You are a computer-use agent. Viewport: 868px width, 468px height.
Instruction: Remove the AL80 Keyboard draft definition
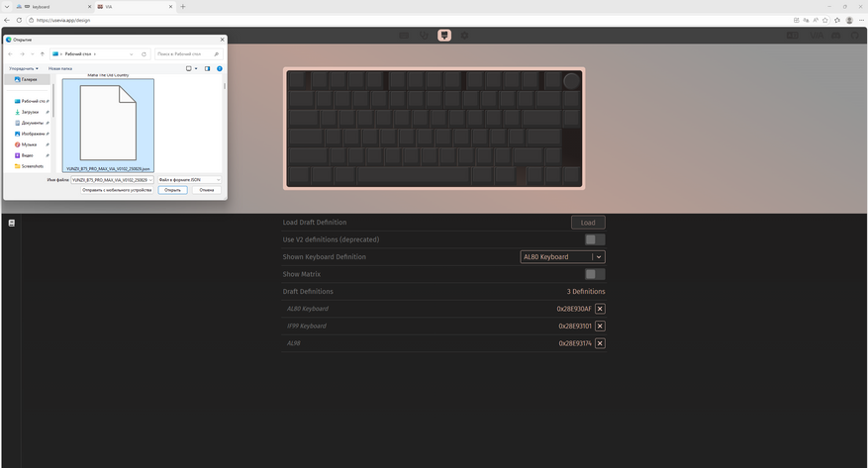tap(600, 309)
